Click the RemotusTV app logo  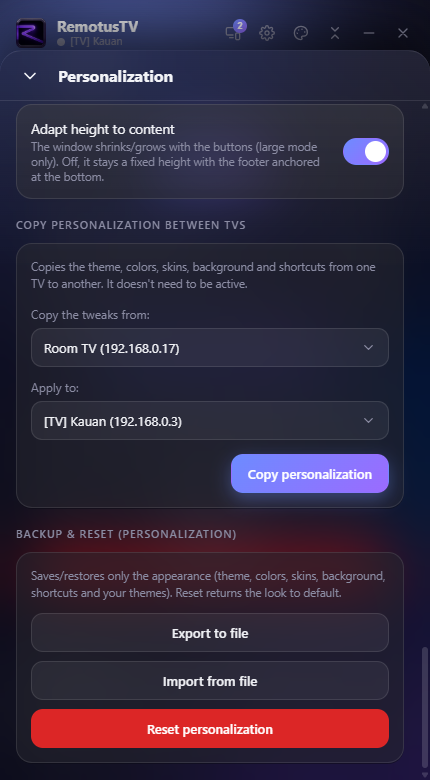(31, 33)
